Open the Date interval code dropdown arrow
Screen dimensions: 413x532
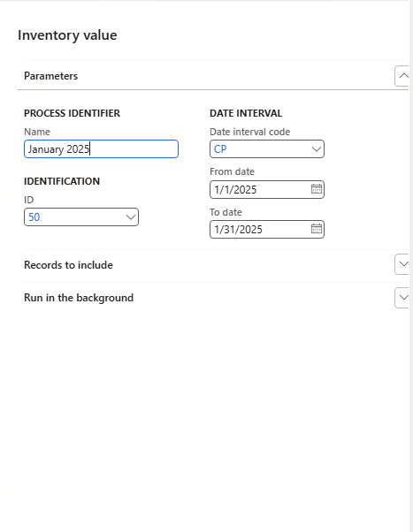317,149
